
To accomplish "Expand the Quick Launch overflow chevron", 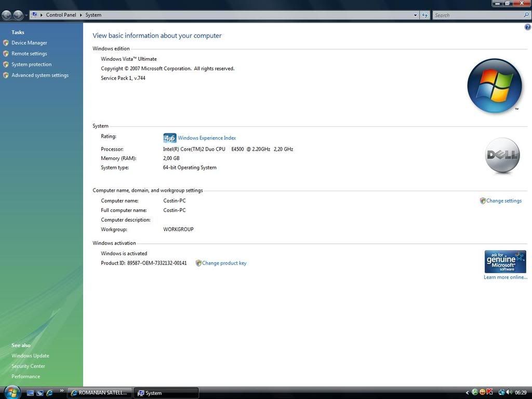I will [62, 391].
